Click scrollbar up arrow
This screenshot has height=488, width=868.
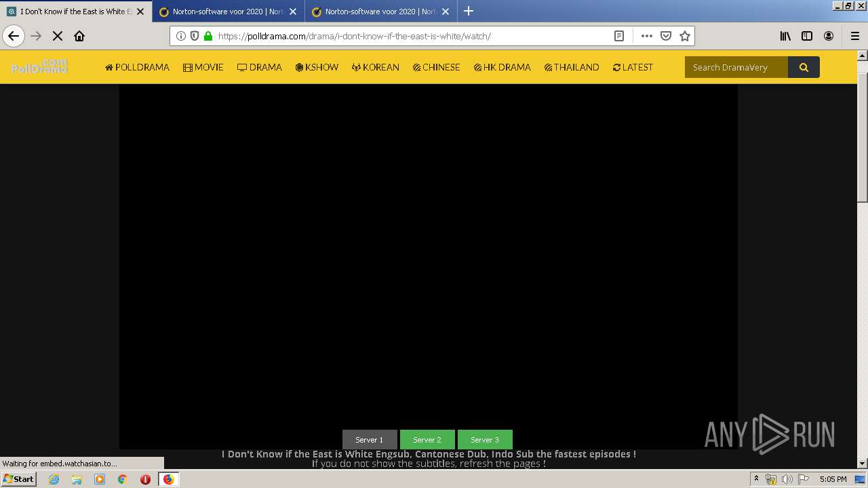(x=863, y=56)
